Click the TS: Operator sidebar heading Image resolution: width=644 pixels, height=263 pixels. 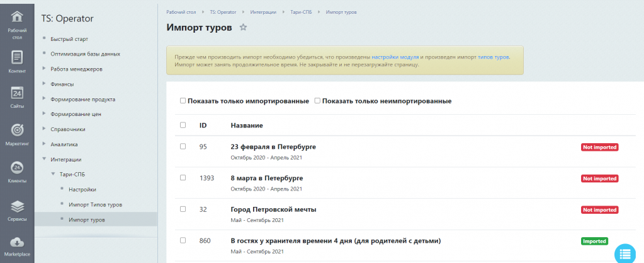tap(67, 18)
